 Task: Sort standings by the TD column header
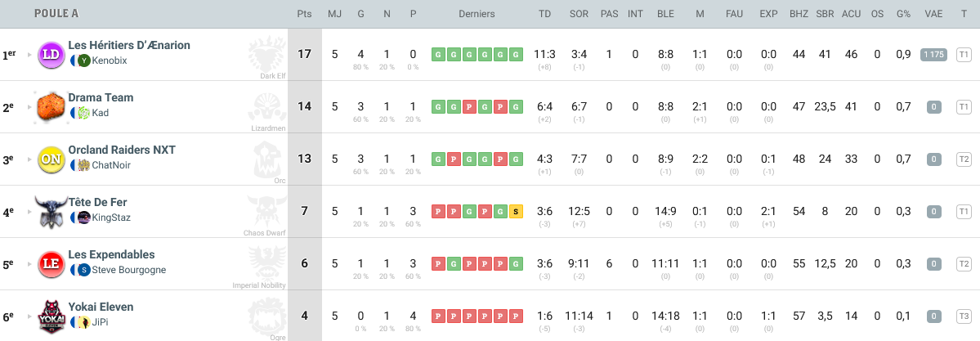point(544,14)
